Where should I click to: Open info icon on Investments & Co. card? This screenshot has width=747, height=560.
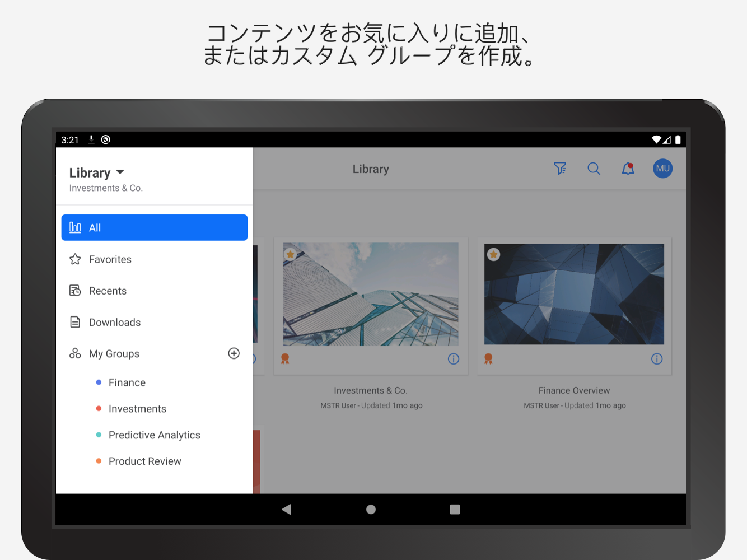[x=454, y=359]
